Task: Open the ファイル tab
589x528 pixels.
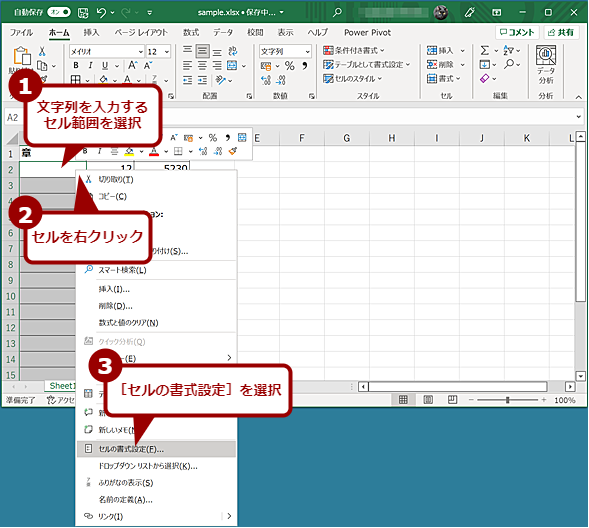Action: [21, 33]
